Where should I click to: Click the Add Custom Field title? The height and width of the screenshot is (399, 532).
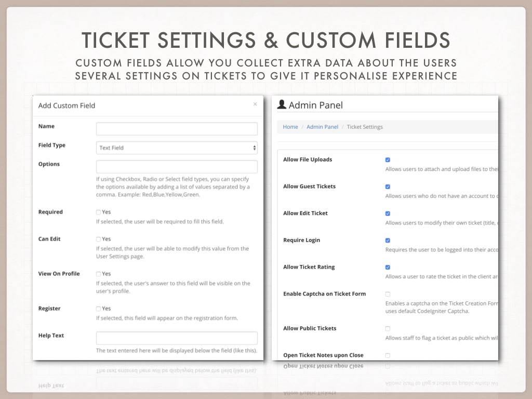coord(66,105)
